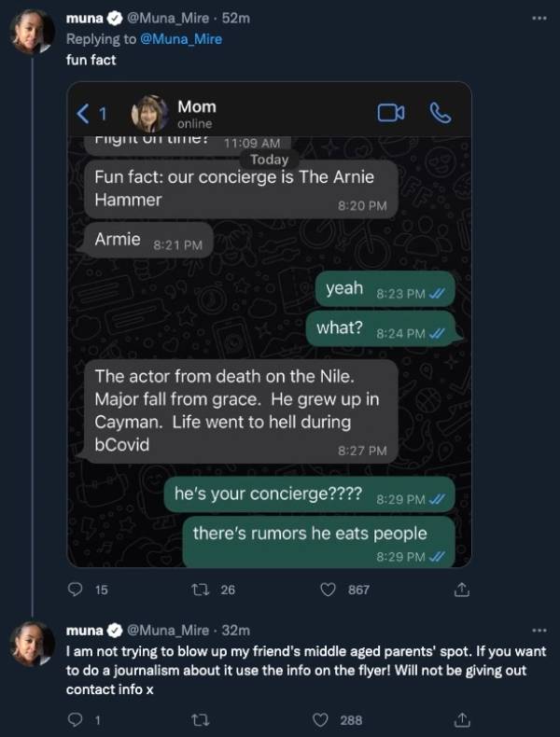Image resolution: width=560 pixels, height=737 pixels.
Task: Reply to the second tweet about flyer
Action: coord(77,719)
